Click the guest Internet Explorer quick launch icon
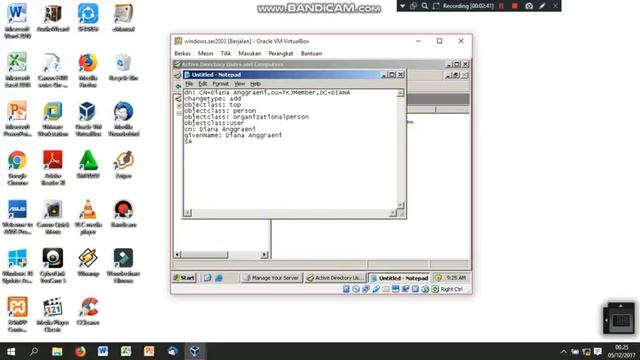Screen dimensions: 640x360 click(219, 278)
